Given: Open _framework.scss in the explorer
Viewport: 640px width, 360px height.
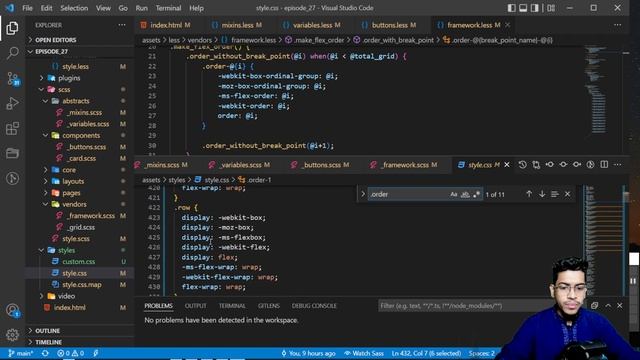Looking at the screenshot, I should 91,216.
